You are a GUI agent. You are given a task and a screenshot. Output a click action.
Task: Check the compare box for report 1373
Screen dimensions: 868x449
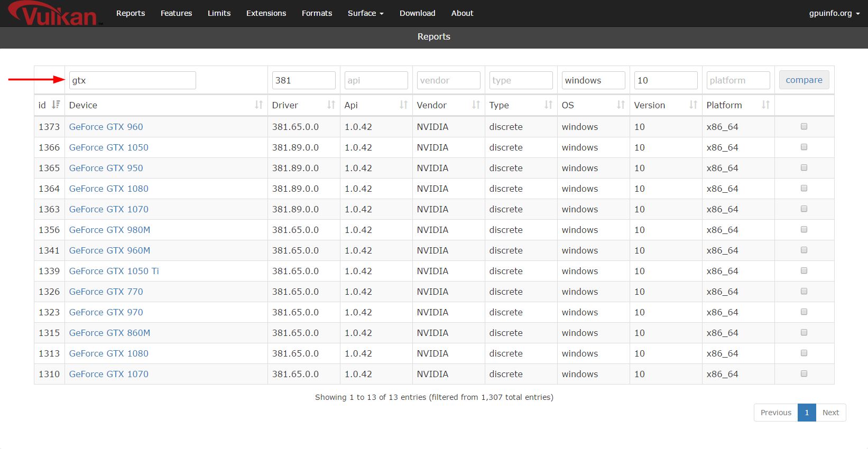[x=804, y=126]
